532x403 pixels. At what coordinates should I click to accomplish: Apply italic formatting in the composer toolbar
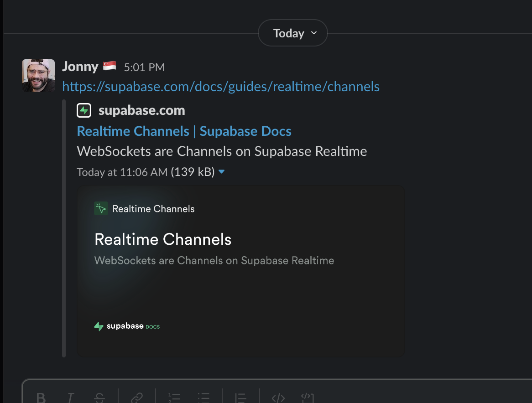coord(70,397)
